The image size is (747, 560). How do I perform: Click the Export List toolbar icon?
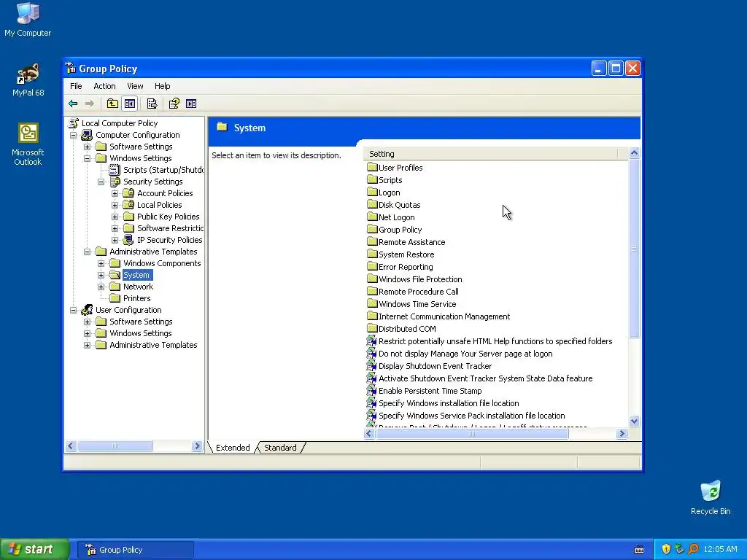pos(152,104)
